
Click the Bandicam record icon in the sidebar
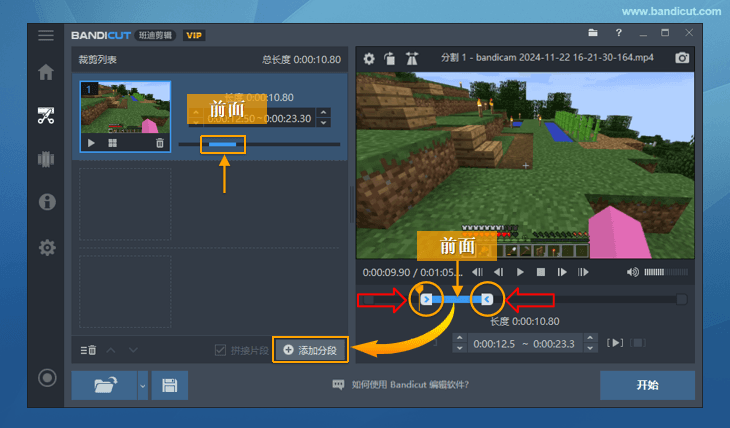pyautogui.click(x=47, y=378)
